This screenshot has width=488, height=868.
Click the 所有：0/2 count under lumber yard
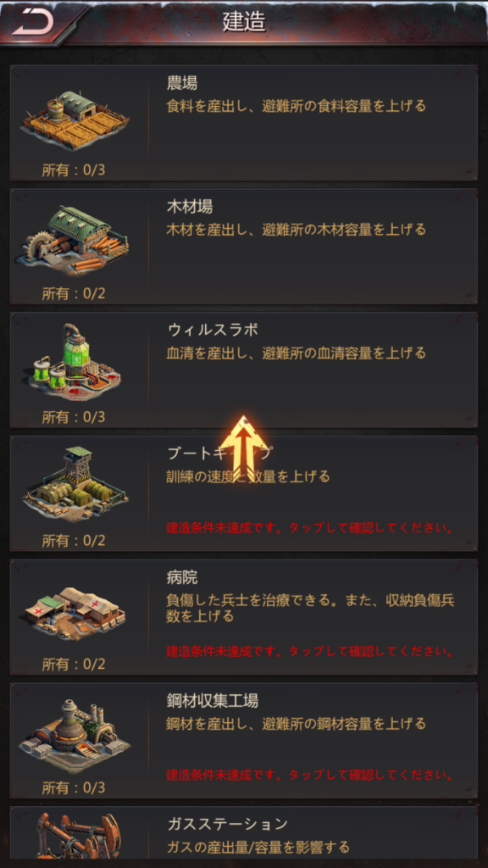74,293
